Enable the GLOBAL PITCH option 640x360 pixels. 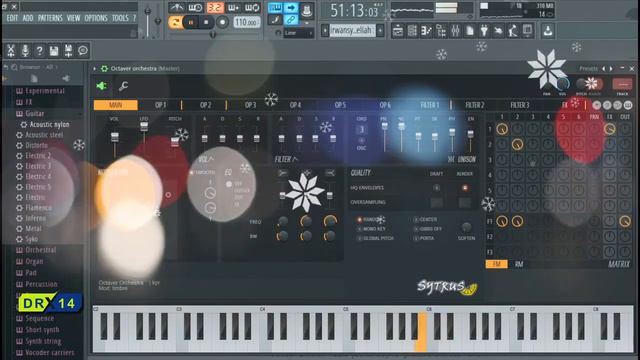tap(376, 238)
